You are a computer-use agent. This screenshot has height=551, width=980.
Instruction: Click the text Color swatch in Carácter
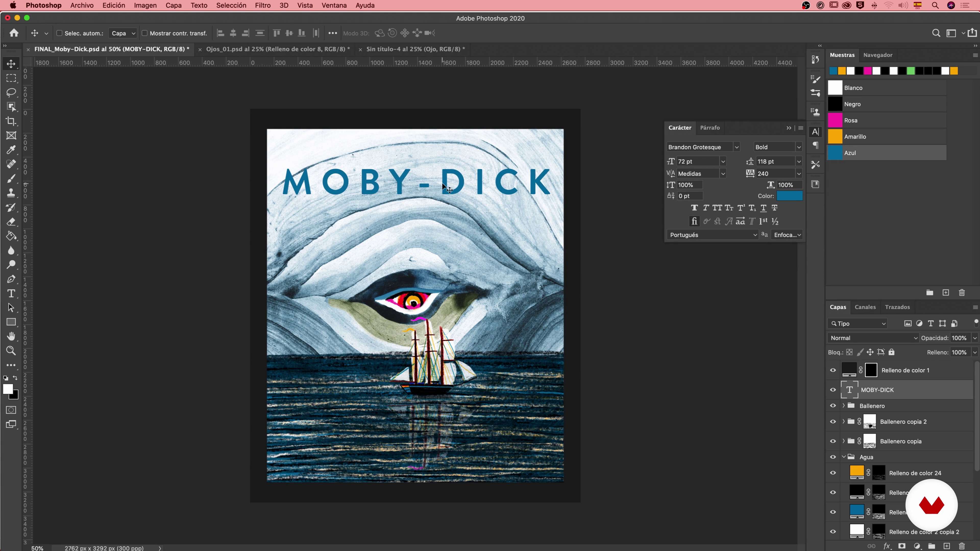[789, 196]
